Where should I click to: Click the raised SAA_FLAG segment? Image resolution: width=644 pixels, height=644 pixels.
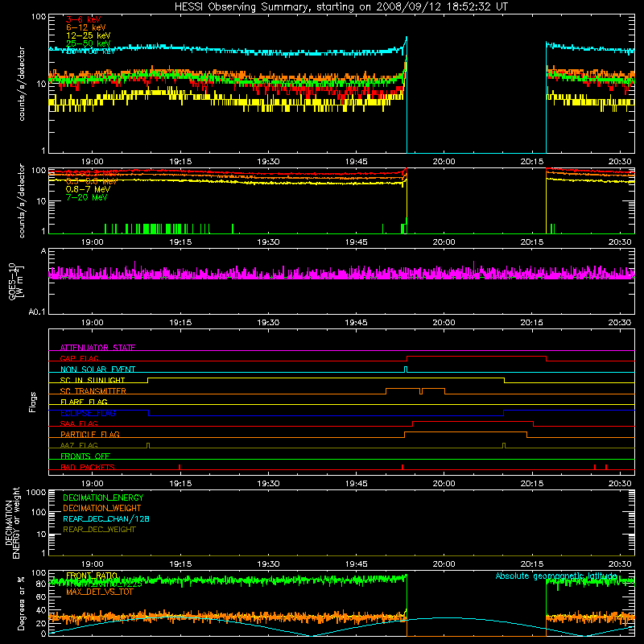coord(473,422)
